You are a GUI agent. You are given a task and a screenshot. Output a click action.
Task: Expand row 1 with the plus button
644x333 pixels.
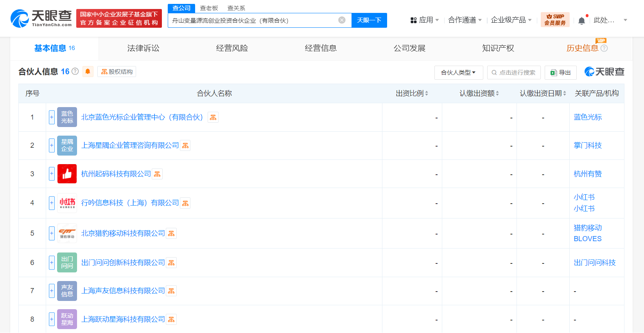pos(52,117)
